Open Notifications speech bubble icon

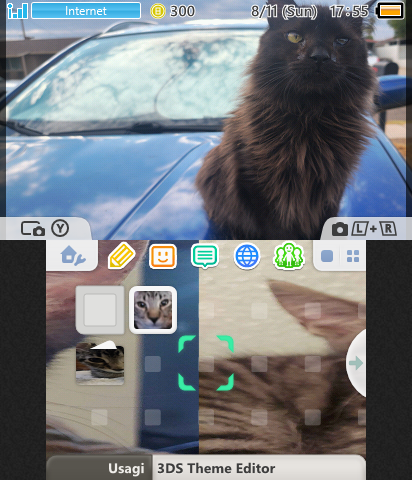coord(205,256)
